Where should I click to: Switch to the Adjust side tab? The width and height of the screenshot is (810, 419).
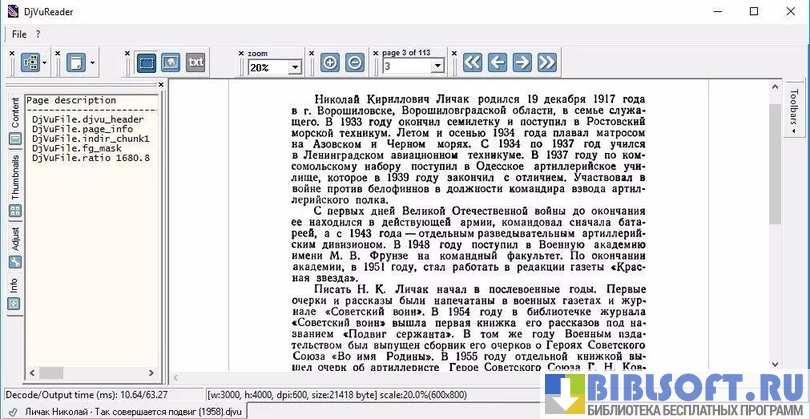pos(15,239)
